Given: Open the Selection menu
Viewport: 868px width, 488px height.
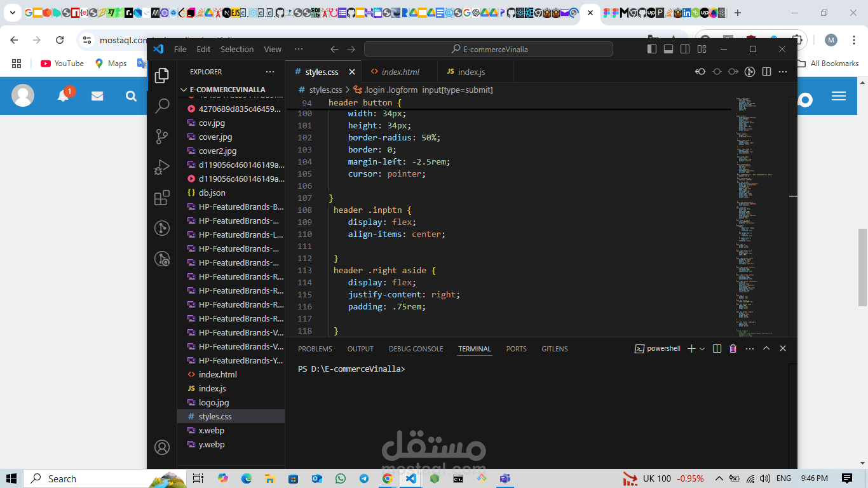Looking at the screenshot, I should click(x=236, y=49).
